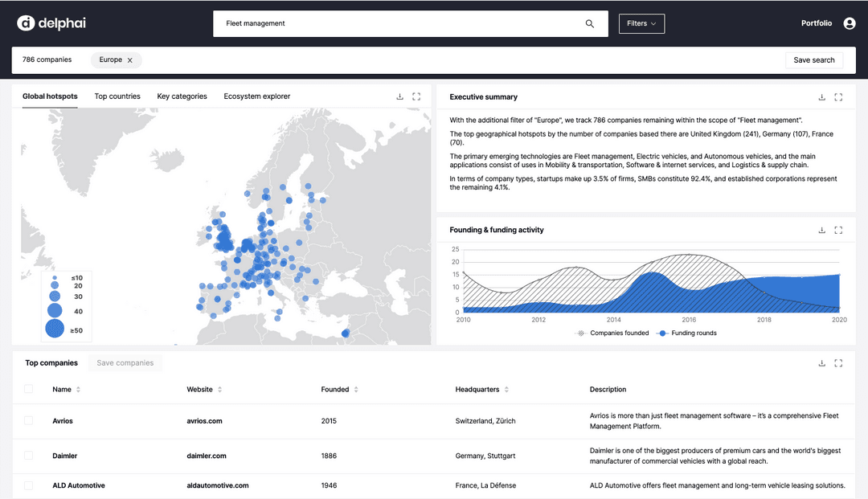This screenshot has height=499, width=868.
Task: Download the Executive summary
Action: (821, 97)
